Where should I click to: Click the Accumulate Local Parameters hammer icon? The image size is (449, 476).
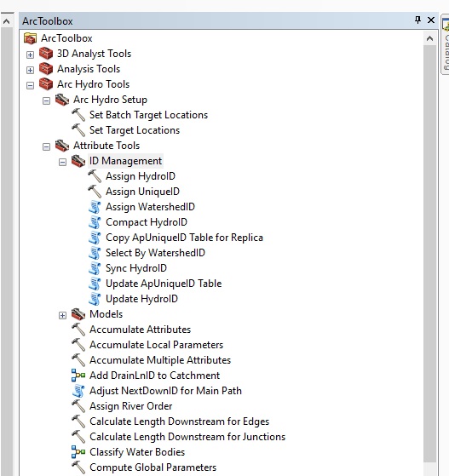pos(78,345)
